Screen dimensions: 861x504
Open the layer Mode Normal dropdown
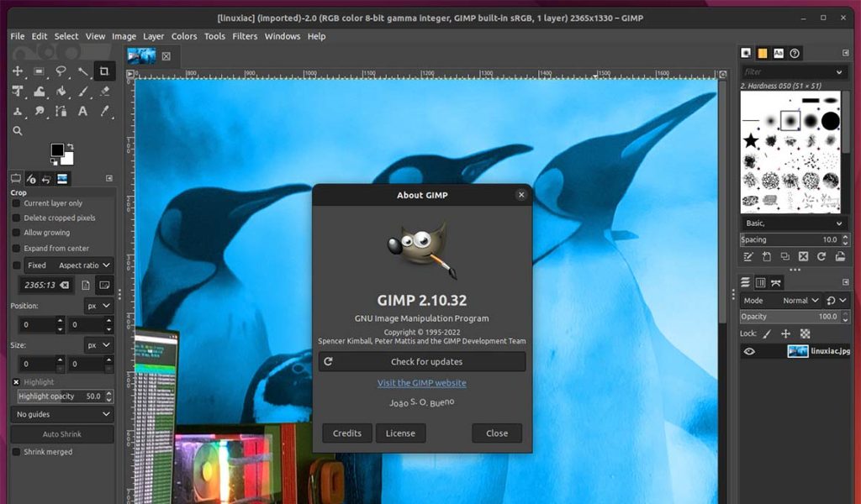pos(781,301)
